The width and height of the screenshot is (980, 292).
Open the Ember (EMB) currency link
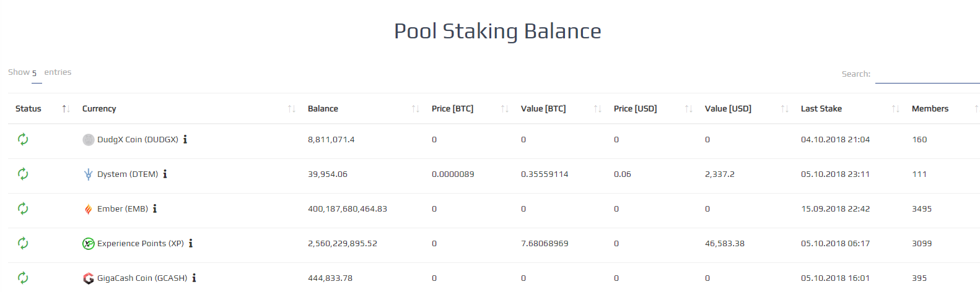point(123,209)
